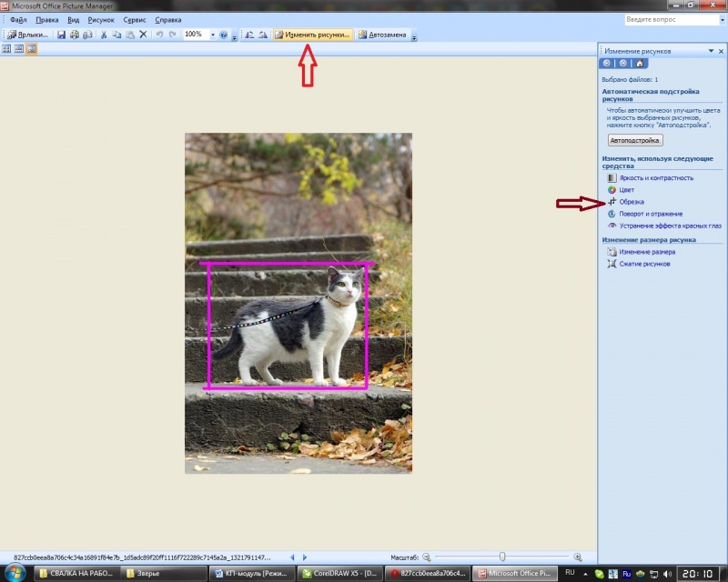Click the Delete (X) toolbar icon
Screen dimensions: 728x582
click(x=143, y=35)
